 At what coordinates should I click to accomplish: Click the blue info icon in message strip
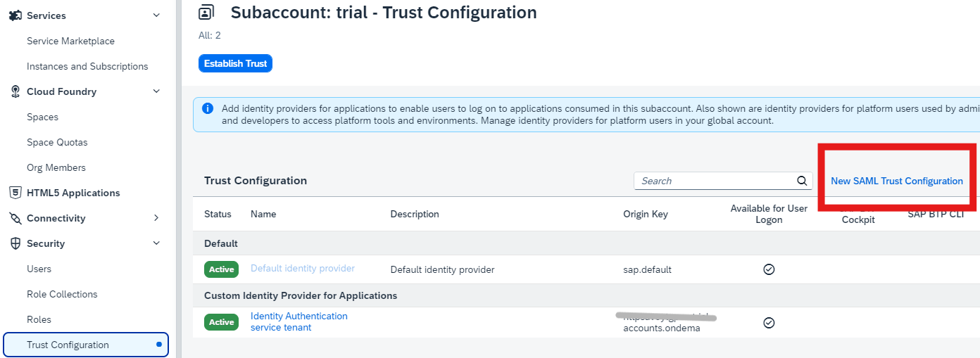click(x=208, y=109)
